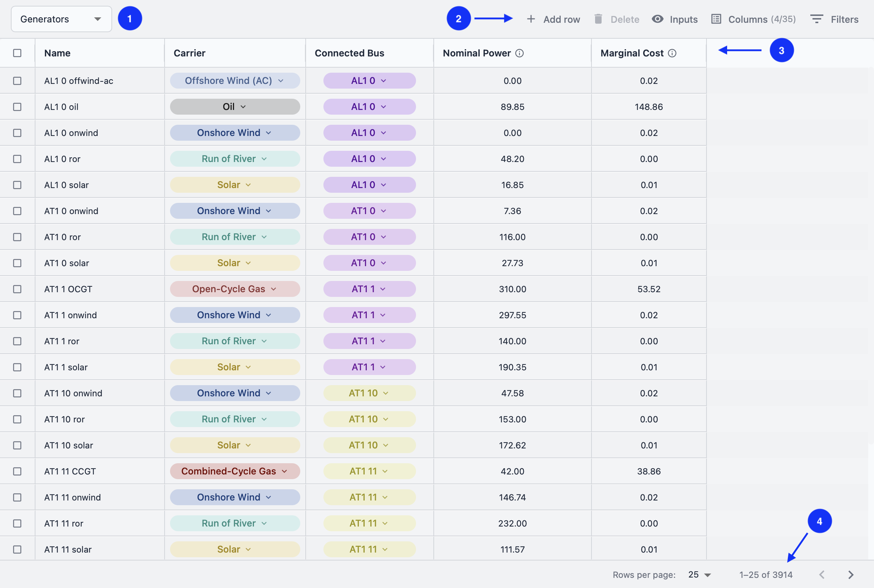Select the checkbox beside AT1 1 solar
The image size is (874, 588).
click(x=17, y=367)
